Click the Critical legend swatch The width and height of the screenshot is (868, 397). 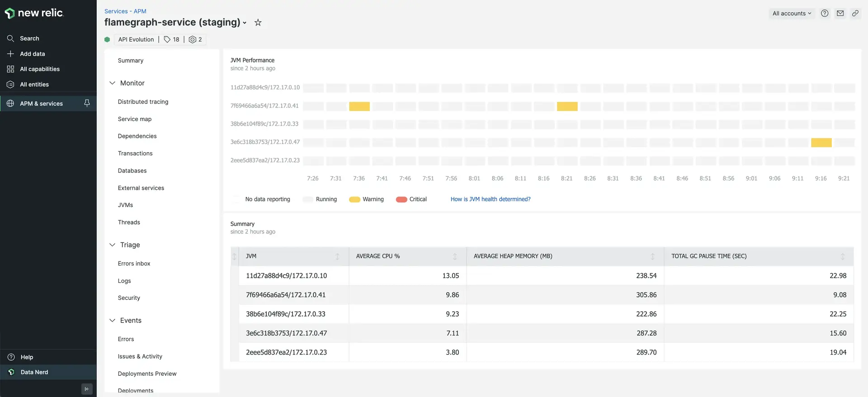tap(401, 200)
